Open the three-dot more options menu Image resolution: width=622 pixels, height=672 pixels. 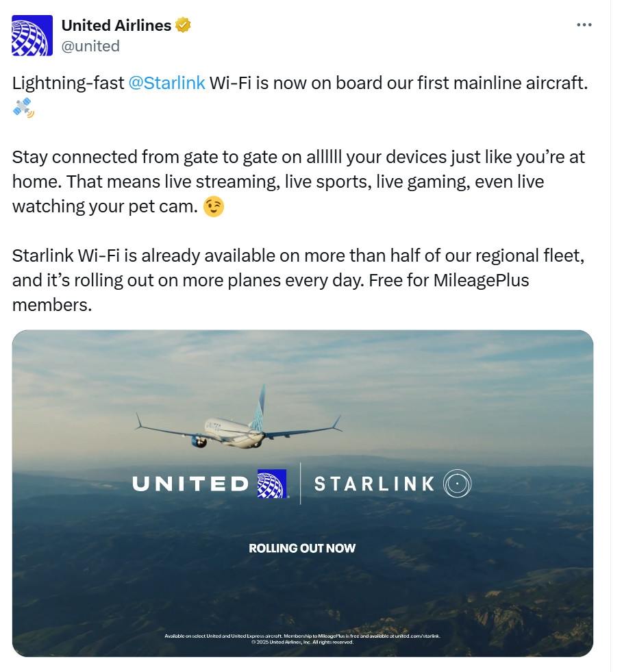[x=584, y=25]
